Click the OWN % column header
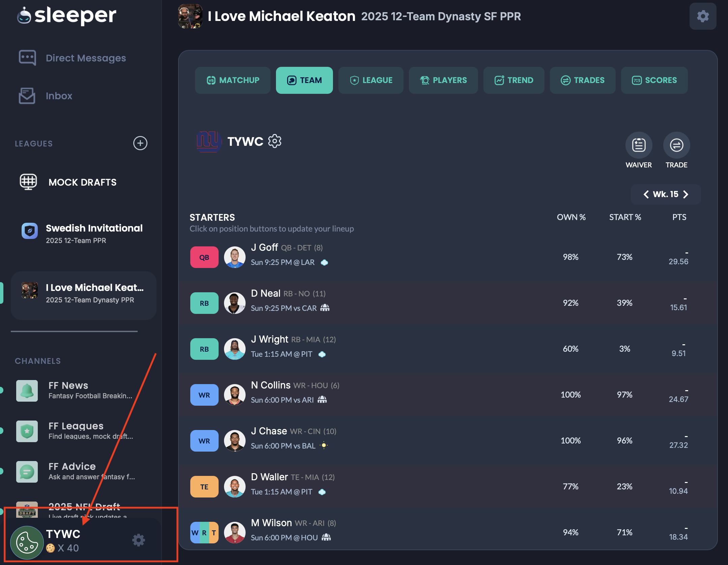The height and width of the screenshot is (565, 728). [x=571, y=217]
